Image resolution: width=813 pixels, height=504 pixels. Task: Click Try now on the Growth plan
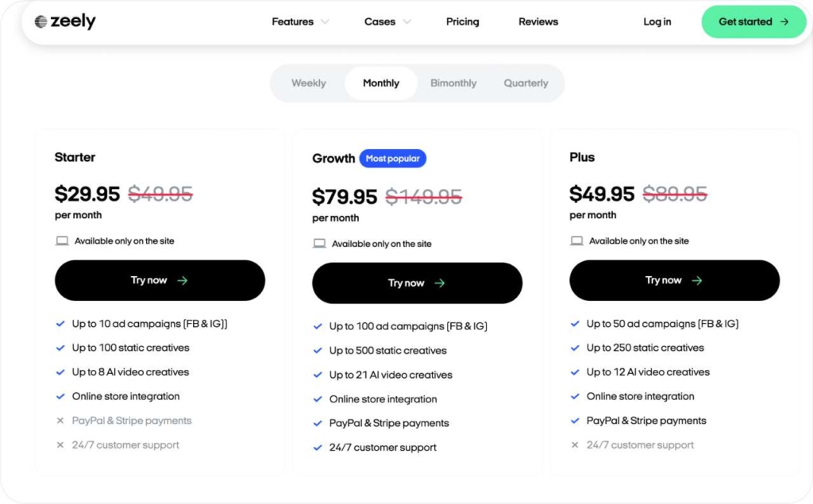(418, 283)
